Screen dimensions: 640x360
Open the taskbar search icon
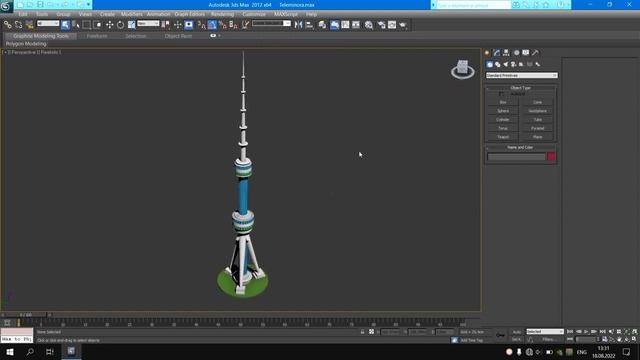pyautogui.click(x=30, y=352)
